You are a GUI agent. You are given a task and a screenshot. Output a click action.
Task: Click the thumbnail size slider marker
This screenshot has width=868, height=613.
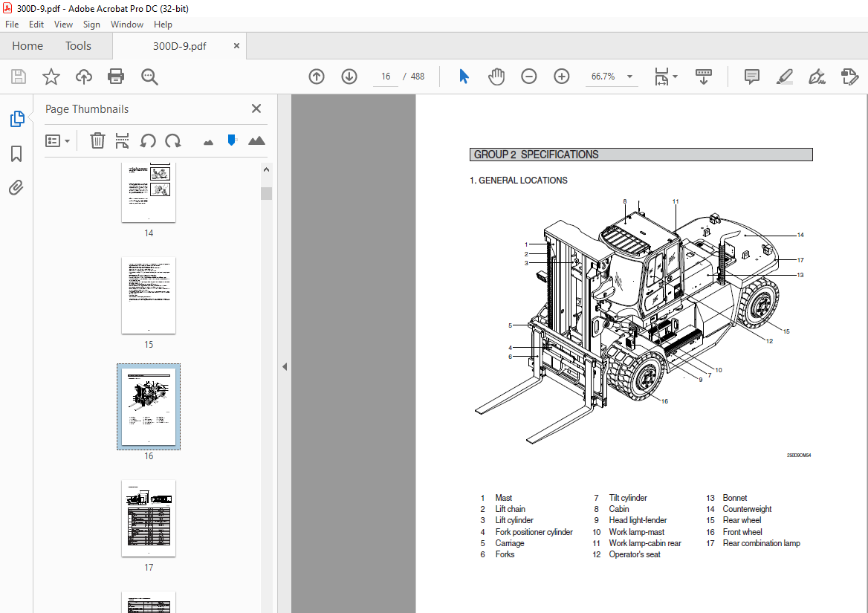pyautogui.click(x=232, y=140)
